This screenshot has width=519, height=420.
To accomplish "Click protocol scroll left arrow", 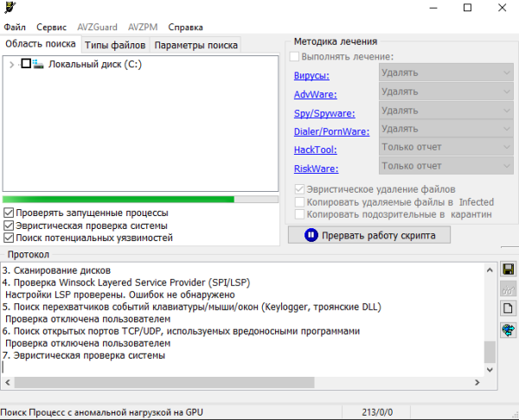I will (x=8, y=383).
